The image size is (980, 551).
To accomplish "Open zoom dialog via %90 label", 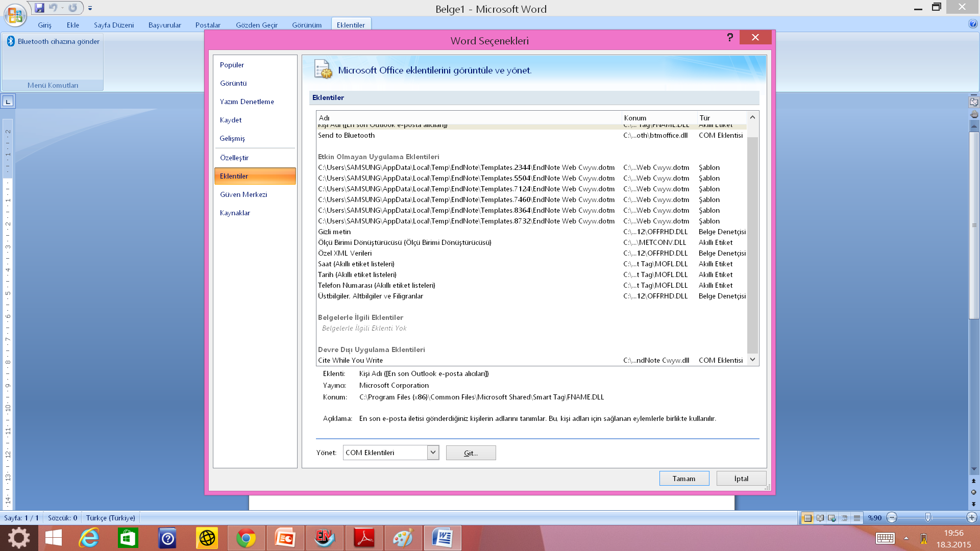I will [x=875, y=518].
